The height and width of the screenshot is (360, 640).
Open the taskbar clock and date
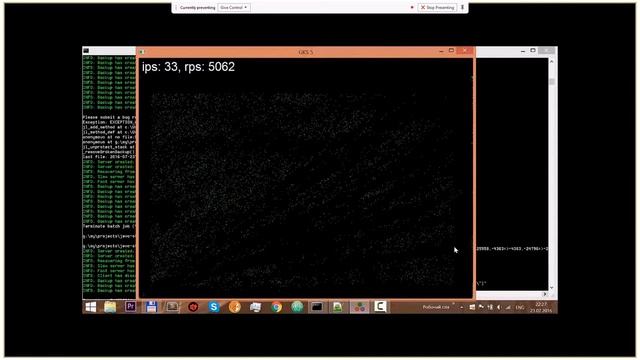(x=541, y=307)
